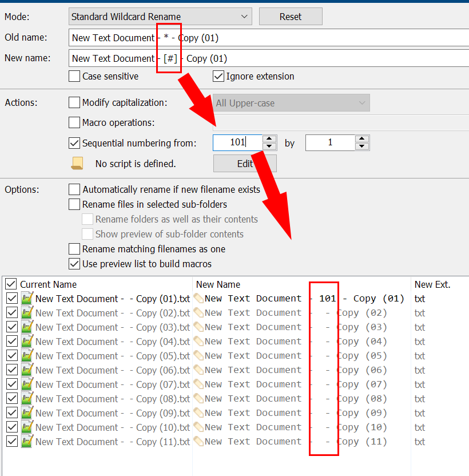Screen dimensions: 469x476
Task: Uncheck the Copy (03).txt row checkbox
Action: coord(12,327)
